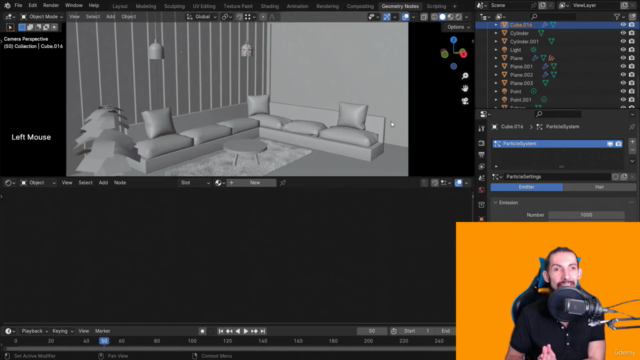Click the properties search field
The width and height of the screenshot is (640, 360).
(x=558, y=114)
